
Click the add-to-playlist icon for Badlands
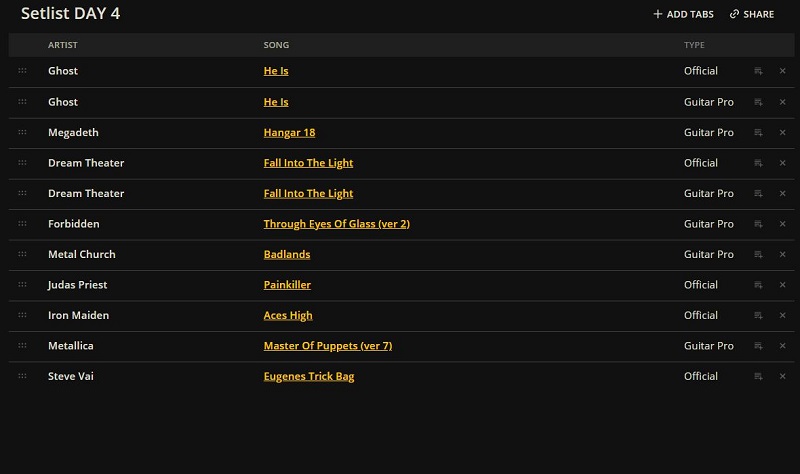(x=758, y=255)
